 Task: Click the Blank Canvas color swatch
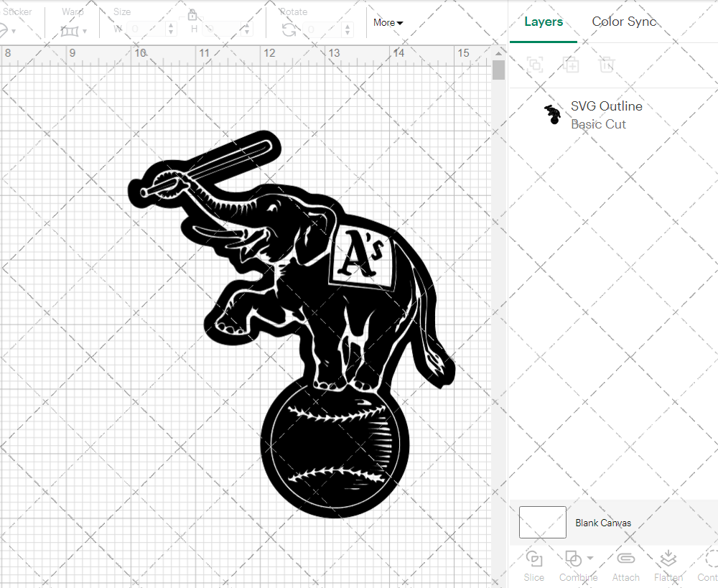tap(542, 522)
